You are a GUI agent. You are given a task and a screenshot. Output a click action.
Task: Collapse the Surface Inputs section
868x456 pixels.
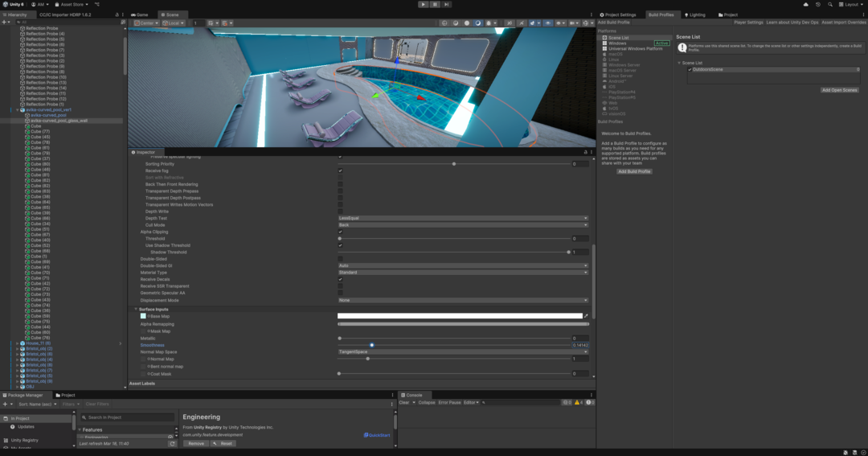pos(136,309)
